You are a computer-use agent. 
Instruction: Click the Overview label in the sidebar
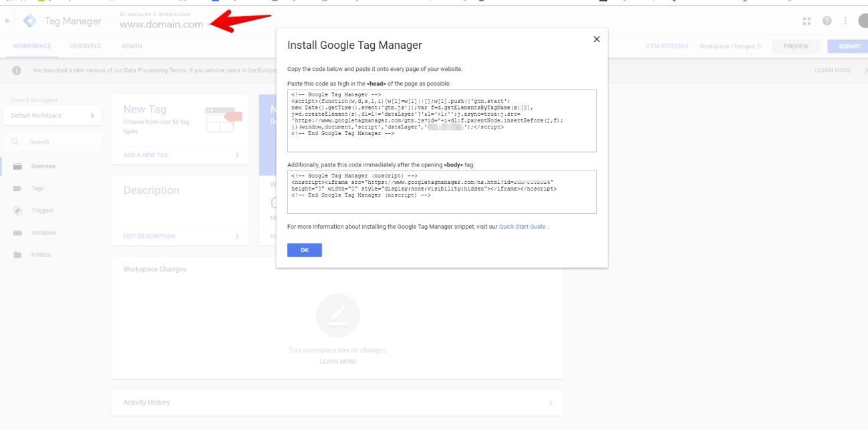click(x=43, y=167)
